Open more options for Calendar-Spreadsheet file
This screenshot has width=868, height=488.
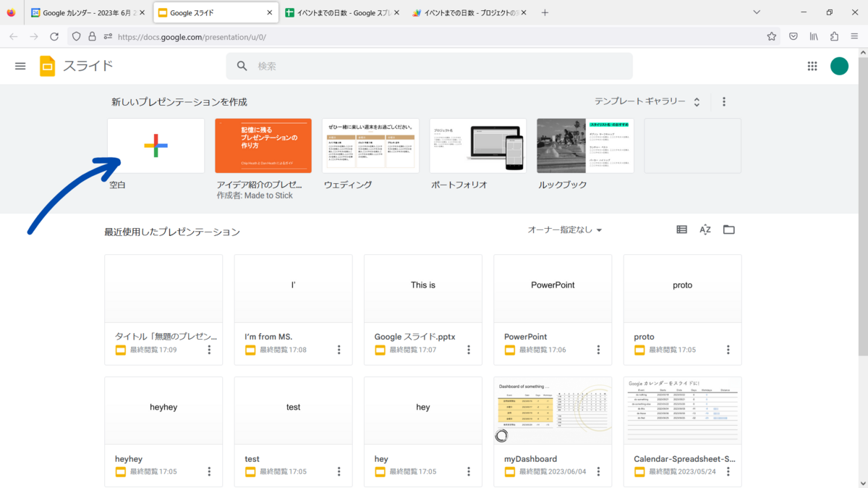pos(728,471)
